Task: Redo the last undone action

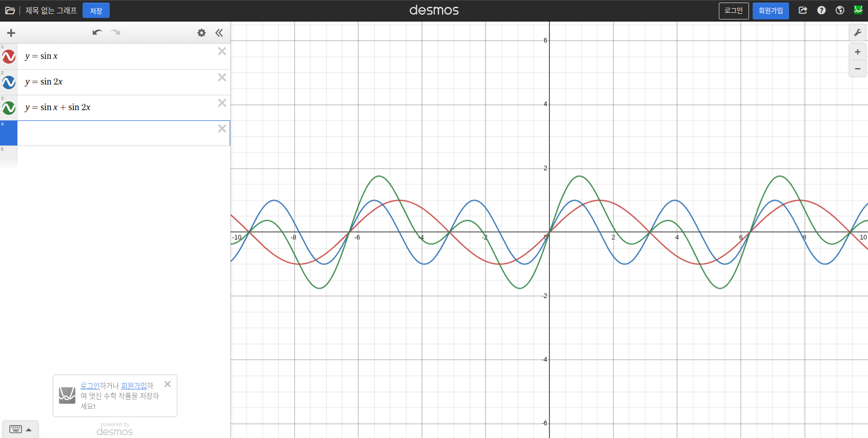Action: point(115,32)
